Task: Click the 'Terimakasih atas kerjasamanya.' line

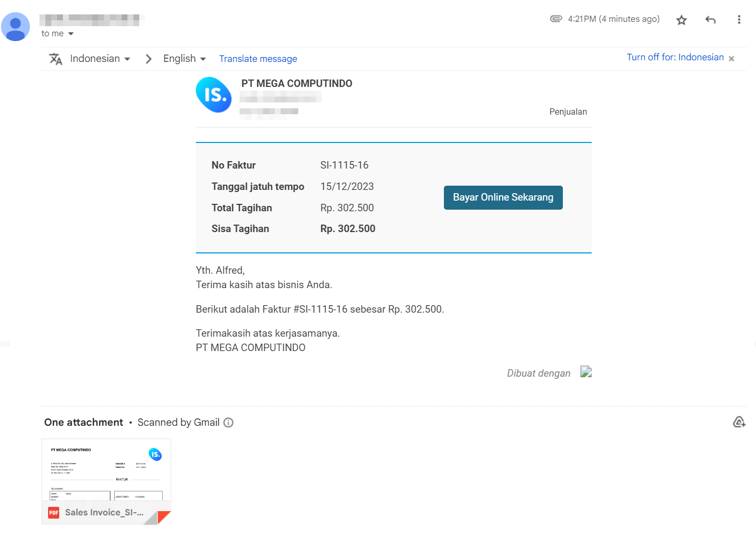Action: click(x=268, y=333)
